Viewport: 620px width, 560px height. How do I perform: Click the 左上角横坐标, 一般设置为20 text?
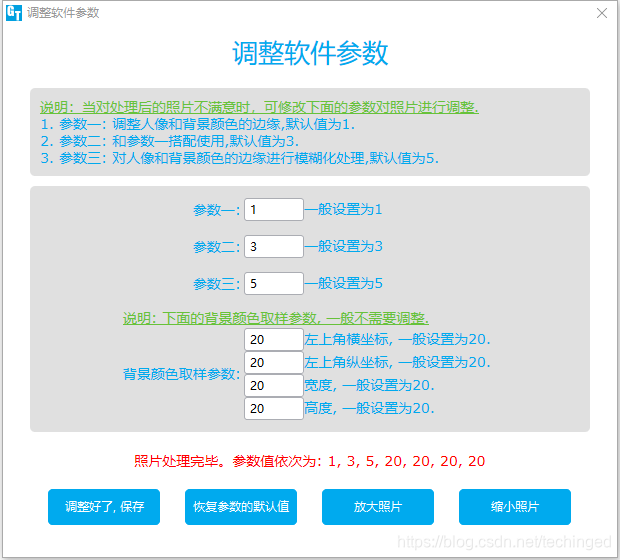397,339
